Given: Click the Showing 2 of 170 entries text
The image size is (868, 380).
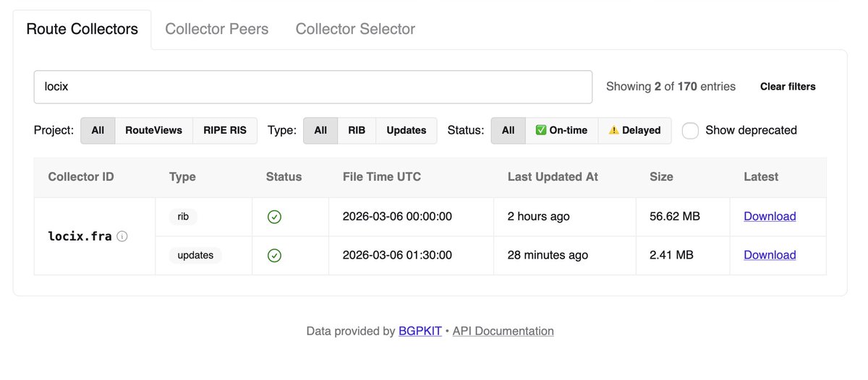Looking at the screenshot, I should (671, 87).
